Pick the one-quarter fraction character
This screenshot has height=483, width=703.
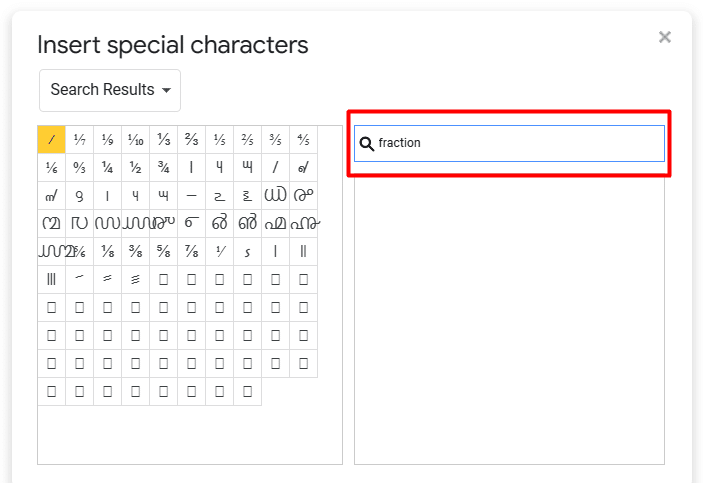(x=107, y=168)
